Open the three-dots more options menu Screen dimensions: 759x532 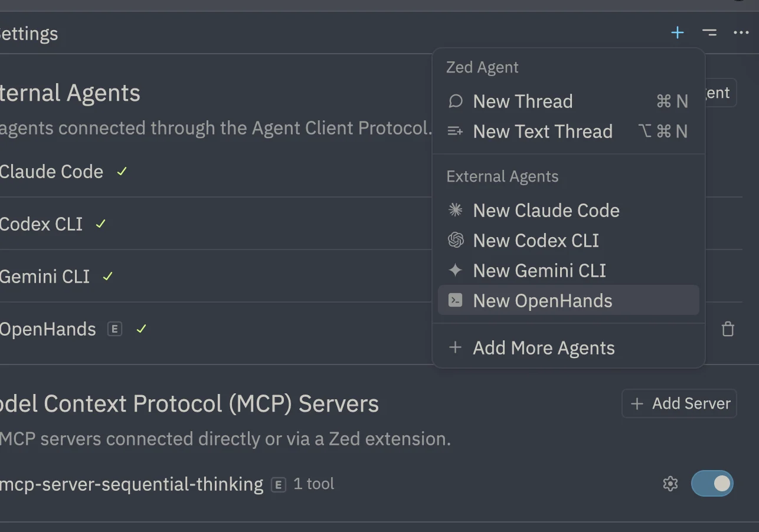click(x=741, y=33)
